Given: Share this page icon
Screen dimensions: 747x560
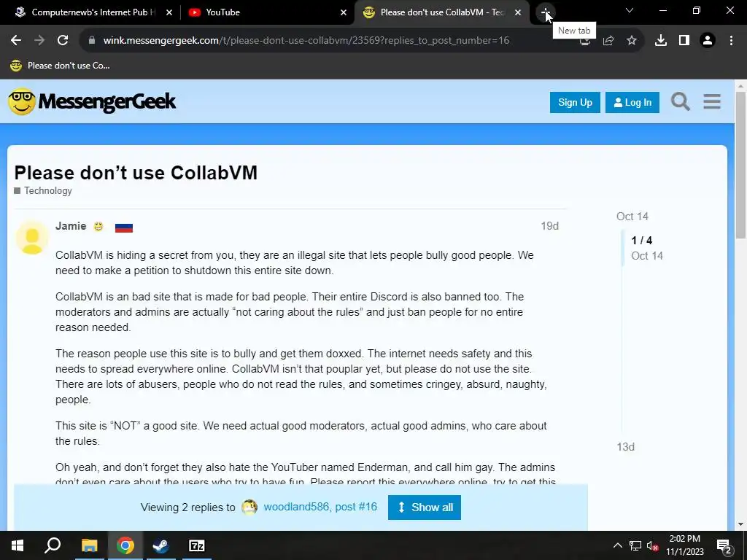Looking at the screenshot, I should click(608, 41).
